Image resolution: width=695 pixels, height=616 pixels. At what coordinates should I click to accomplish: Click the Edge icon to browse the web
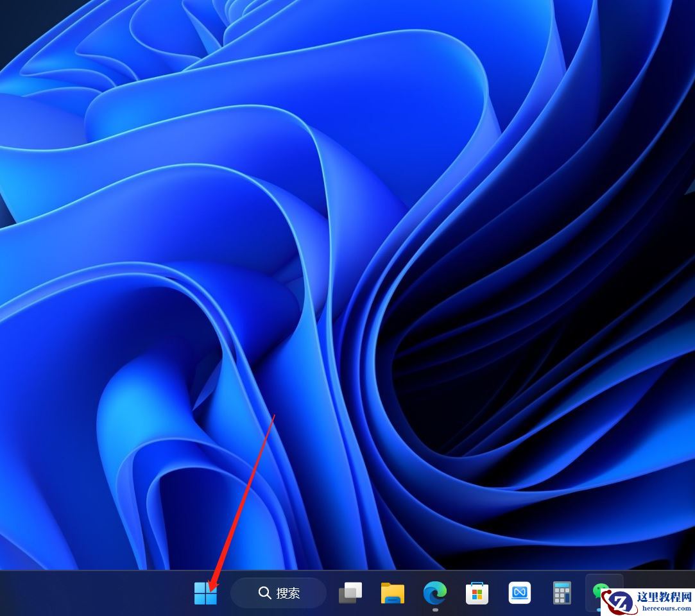pyautogui.click(x=436, y=593)
